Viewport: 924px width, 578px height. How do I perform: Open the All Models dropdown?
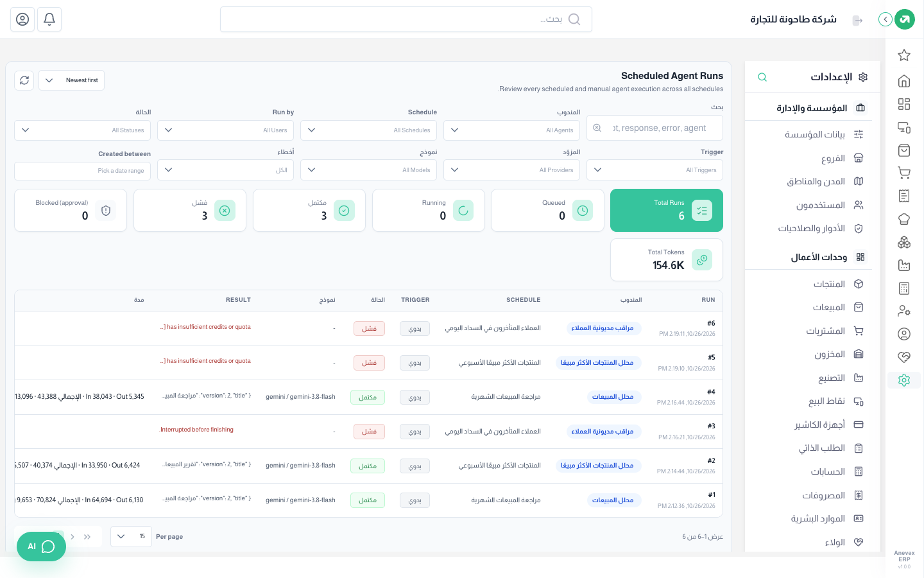[369, 170]
